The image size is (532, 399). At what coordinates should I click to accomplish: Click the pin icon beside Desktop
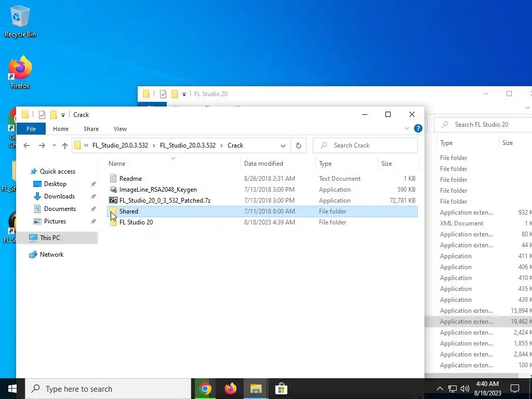(93, 184)
